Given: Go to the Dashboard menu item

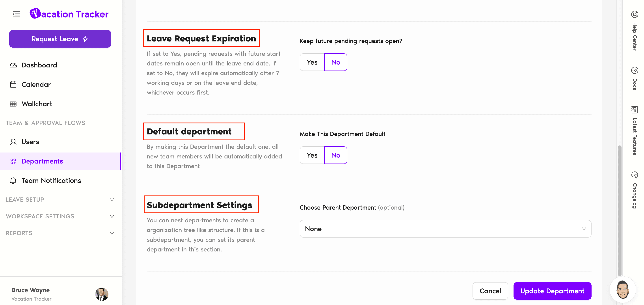Looking at the screenshot, I should [x=39, y=65].
